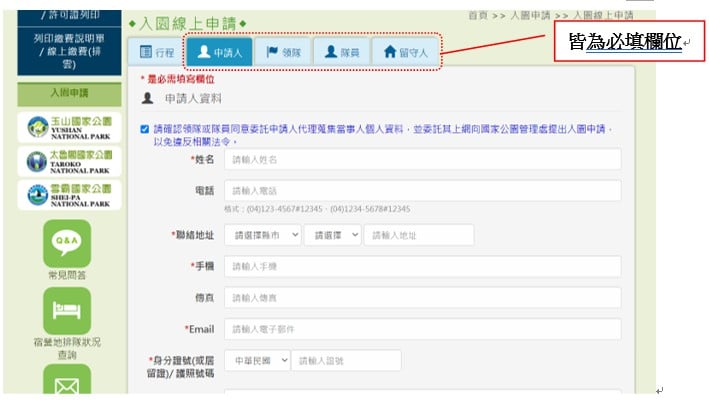The width and height of the screenshot is (709, 400).
Task: Toggle the personal data consent checkbox
Action: 145,129
